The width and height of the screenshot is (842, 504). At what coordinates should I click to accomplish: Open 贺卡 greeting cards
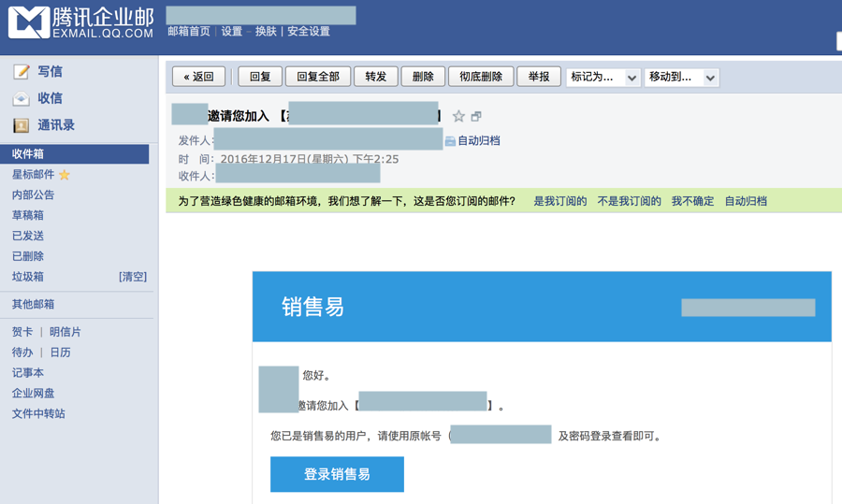(22, 332)
